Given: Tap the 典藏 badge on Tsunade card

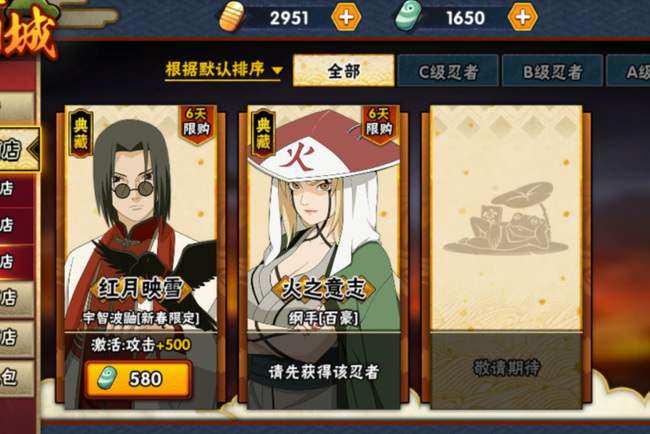Looking at the screenshot, I should point(263,133).
